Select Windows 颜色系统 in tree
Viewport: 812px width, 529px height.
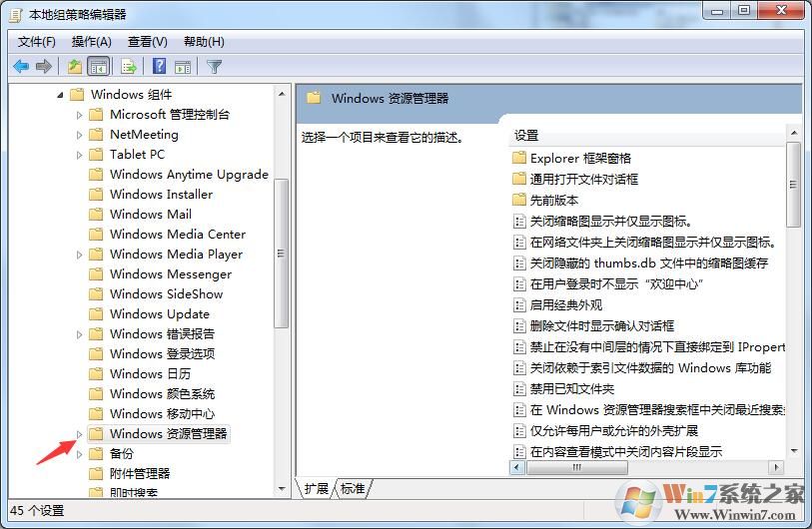coord(162,393)
